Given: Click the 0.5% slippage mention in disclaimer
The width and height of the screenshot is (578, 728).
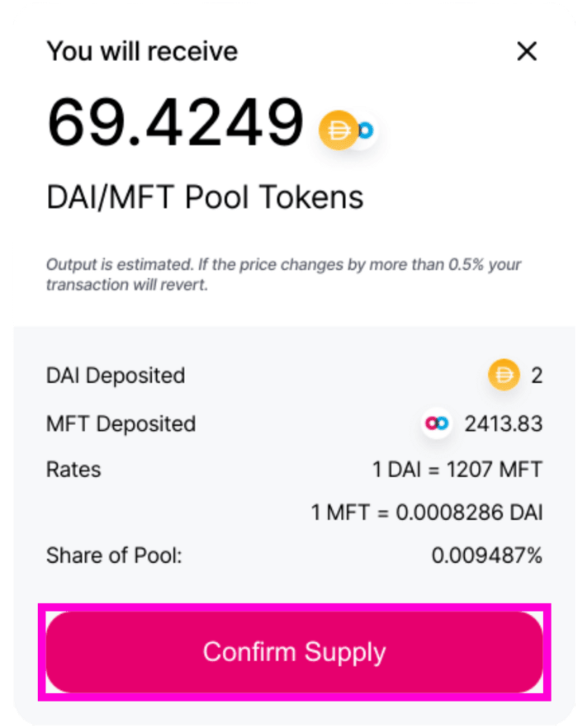Looking at the screenshot, I should point(466,265).
